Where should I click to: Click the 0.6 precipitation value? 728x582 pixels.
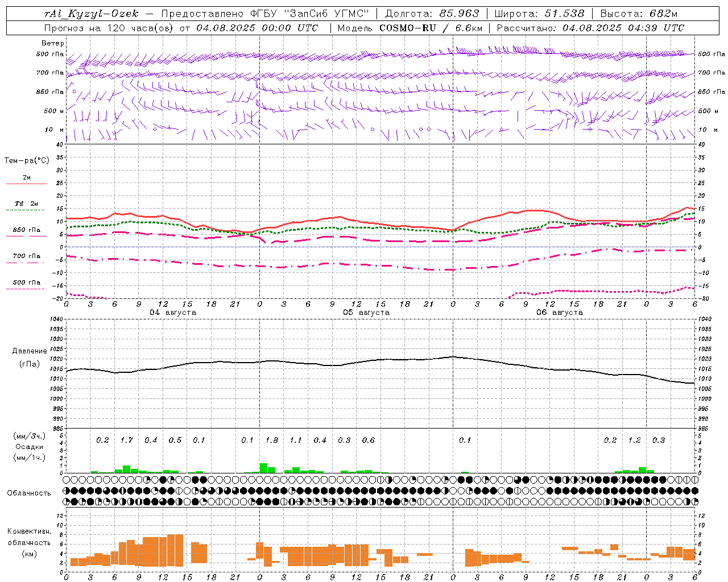(368, 440)
